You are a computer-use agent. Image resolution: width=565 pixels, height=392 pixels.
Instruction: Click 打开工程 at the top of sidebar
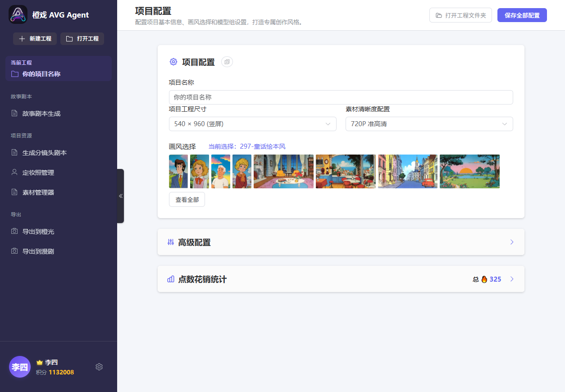82,39
